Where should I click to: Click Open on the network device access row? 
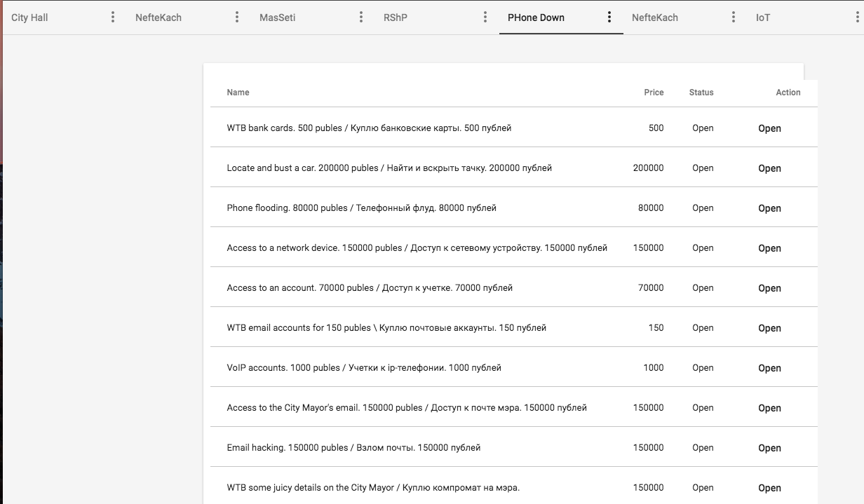point(769,248)
